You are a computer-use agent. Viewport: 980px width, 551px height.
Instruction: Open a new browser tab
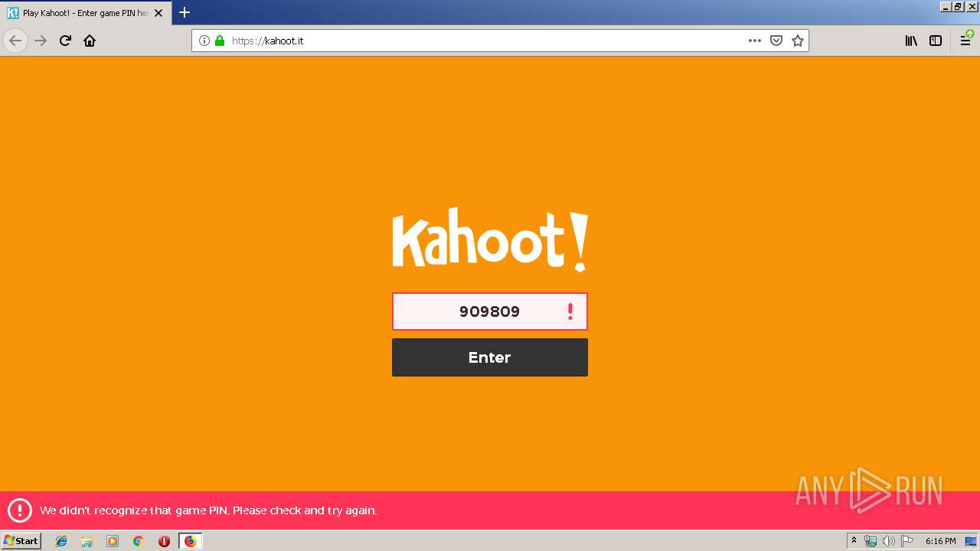[x=185, y=12]
